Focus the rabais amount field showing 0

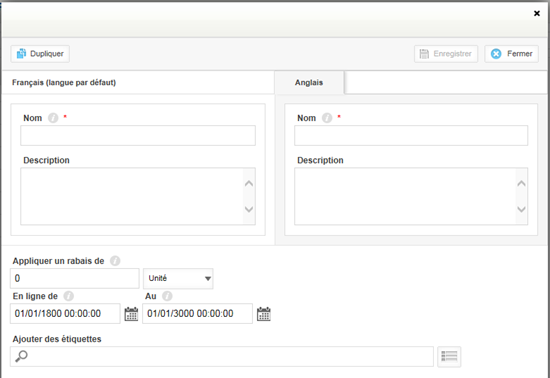(75, 278)
